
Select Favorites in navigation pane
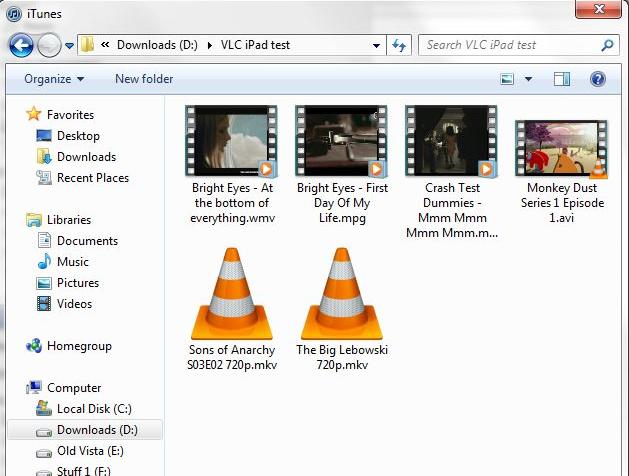(x=70, y=115)
